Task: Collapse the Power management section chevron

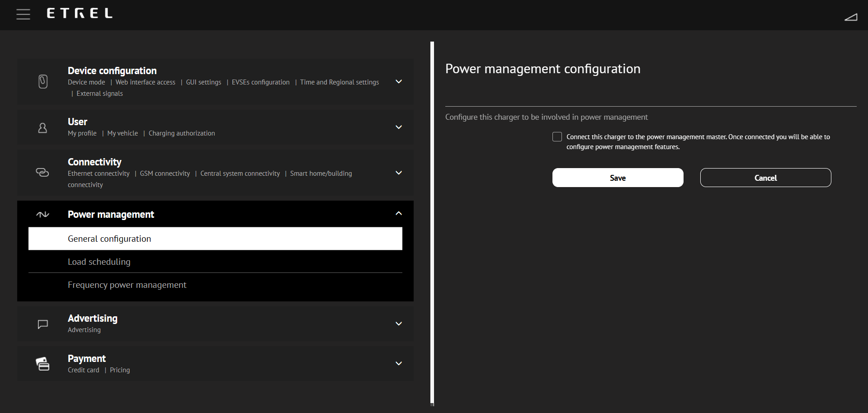Action: [x=398, y=214]
